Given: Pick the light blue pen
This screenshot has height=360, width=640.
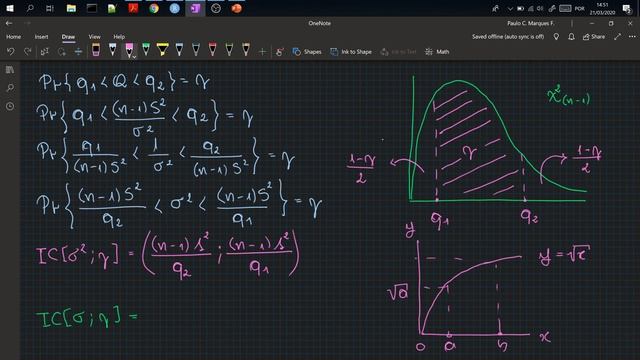Looking at the screenshot, I should (112, 50).
